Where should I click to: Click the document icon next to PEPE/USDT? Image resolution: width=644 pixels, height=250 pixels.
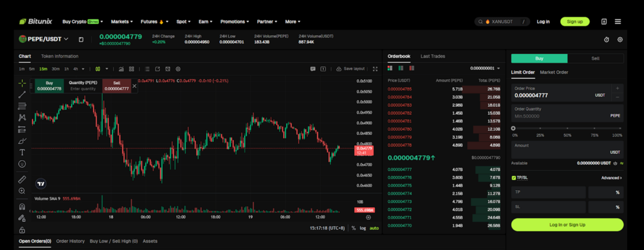(x=81, y=40)
